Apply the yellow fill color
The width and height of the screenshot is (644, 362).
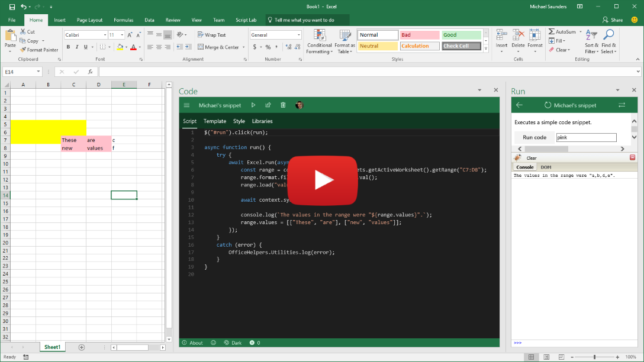pos(120,47)
